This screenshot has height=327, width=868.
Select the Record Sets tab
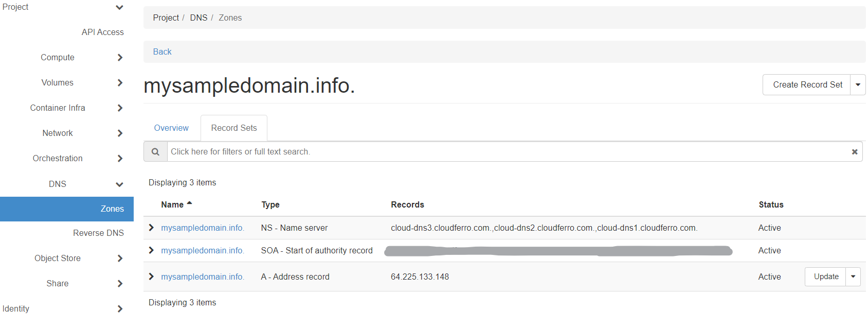click(x=233, y=128)
